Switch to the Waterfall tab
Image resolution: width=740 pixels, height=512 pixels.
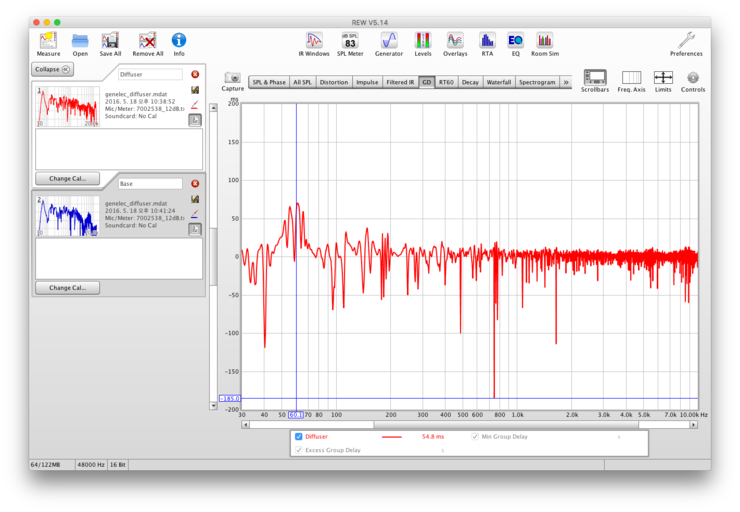pyautogui.click(x=498, y=82)
